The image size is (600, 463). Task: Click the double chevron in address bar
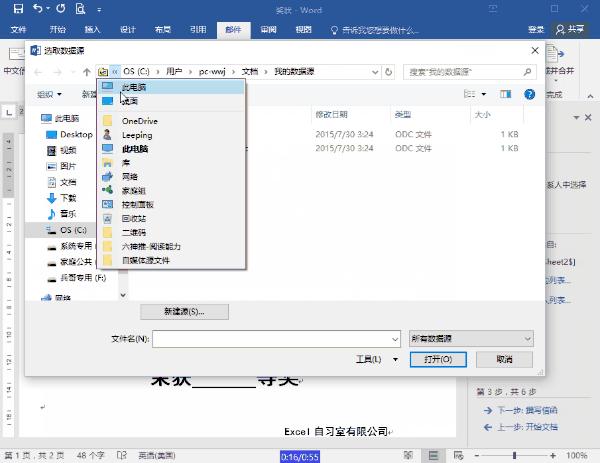click(115, 72)
